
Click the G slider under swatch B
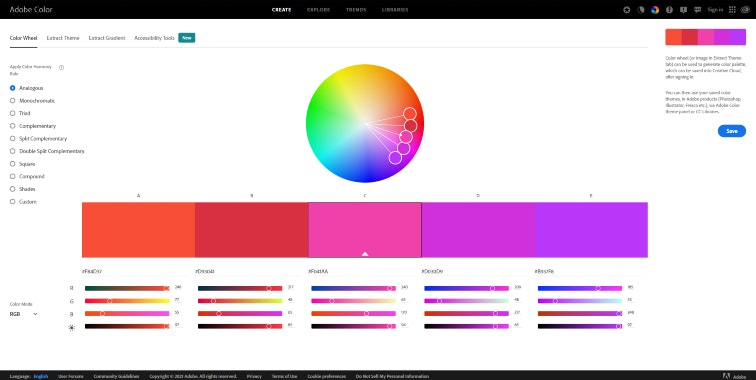240,301
